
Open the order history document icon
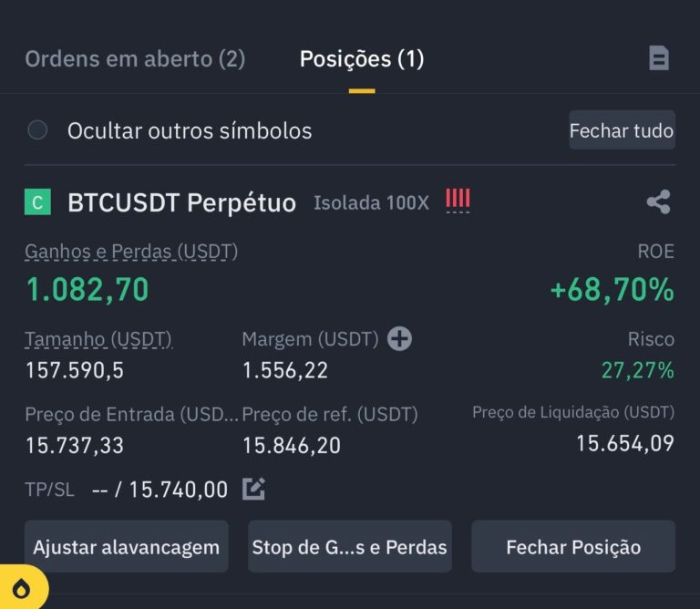click(659, 58)
